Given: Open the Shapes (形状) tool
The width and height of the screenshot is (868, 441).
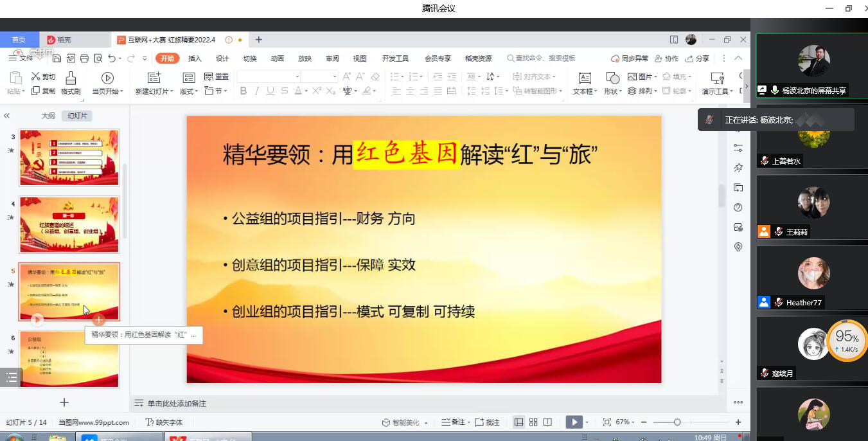Looking at the screenshot, I should click(612, 83).
